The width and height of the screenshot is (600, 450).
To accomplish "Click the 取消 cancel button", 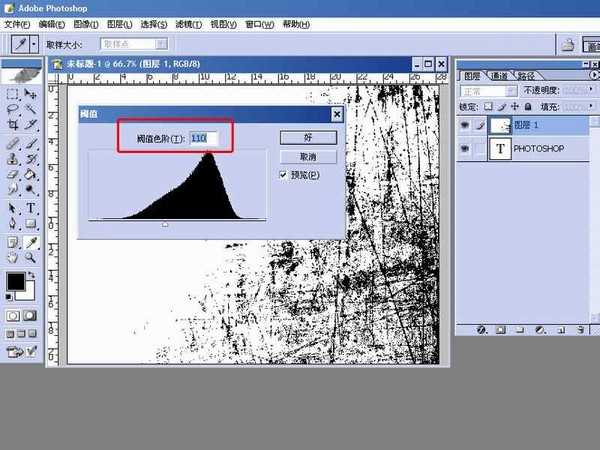I will tap(308, 156).
